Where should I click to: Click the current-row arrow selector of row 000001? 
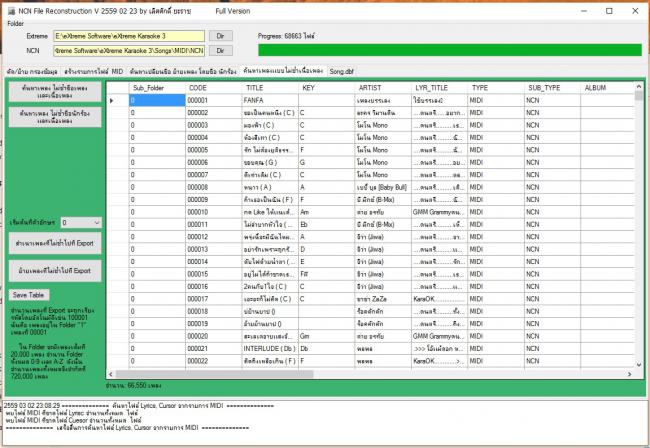(118, 100)
